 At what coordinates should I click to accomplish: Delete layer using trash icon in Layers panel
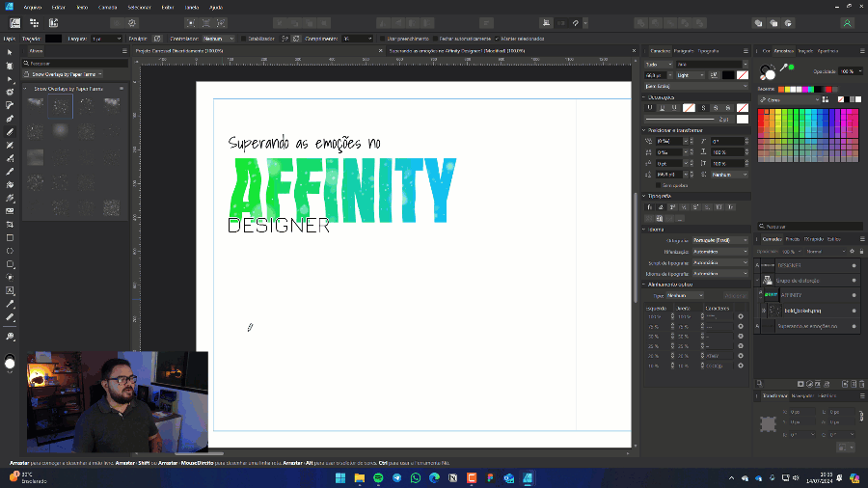point(862,384)
